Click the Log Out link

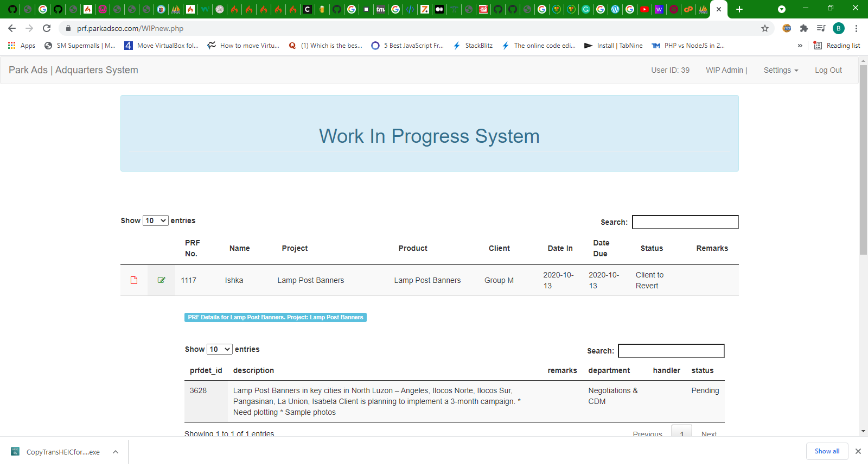[x=828, y=70]
